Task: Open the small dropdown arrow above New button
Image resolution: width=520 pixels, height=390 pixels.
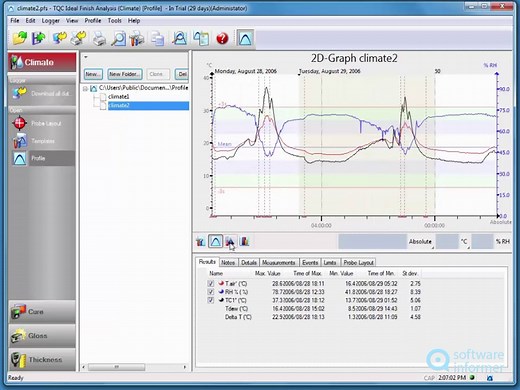Action: coord(86,57)
